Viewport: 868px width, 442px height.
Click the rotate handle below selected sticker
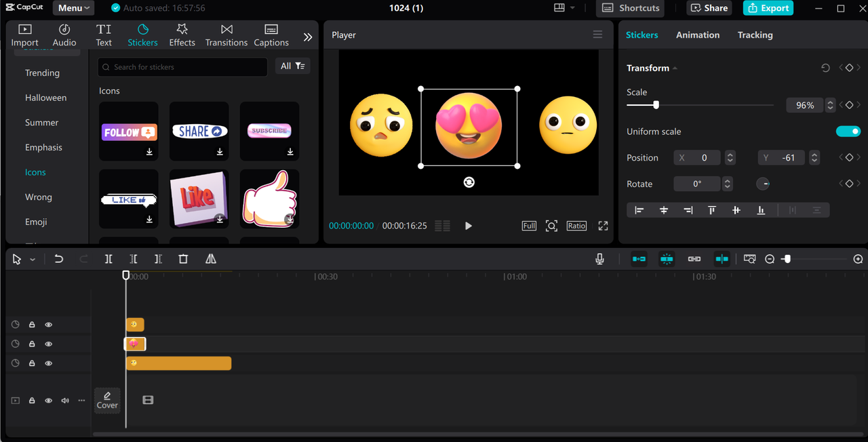[469, 182]
